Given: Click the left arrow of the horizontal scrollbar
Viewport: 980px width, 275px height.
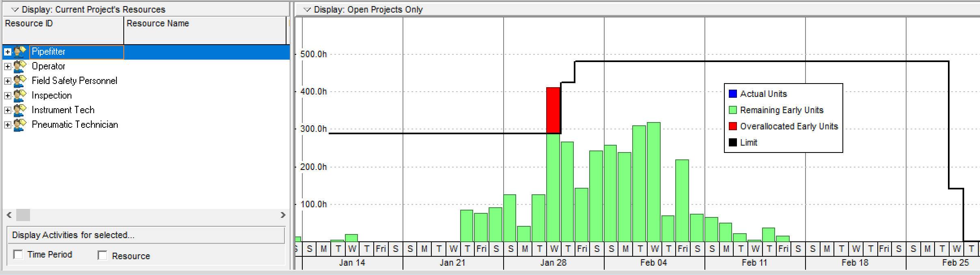Looking at the screenshot, I should pos(9,215).
